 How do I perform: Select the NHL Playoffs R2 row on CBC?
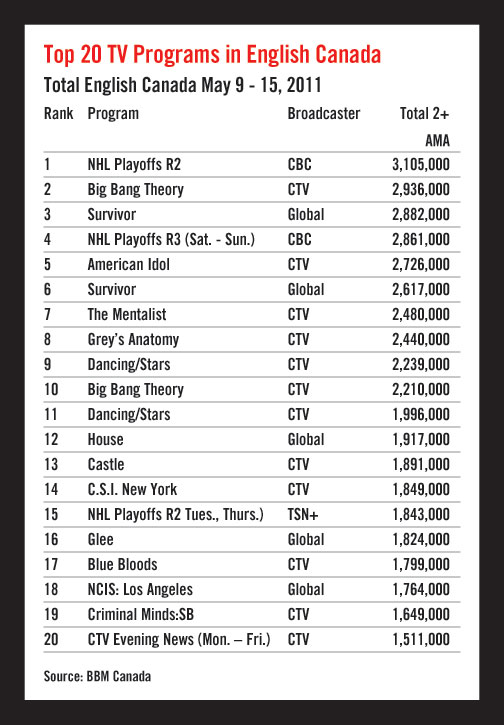252,164
